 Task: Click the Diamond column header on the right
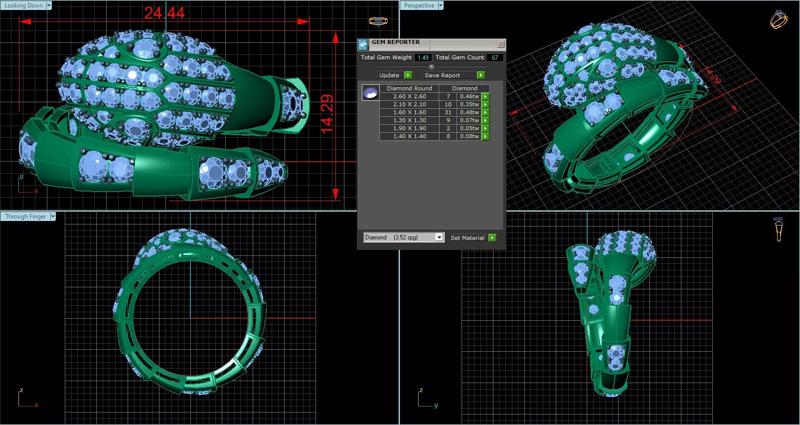464,88
